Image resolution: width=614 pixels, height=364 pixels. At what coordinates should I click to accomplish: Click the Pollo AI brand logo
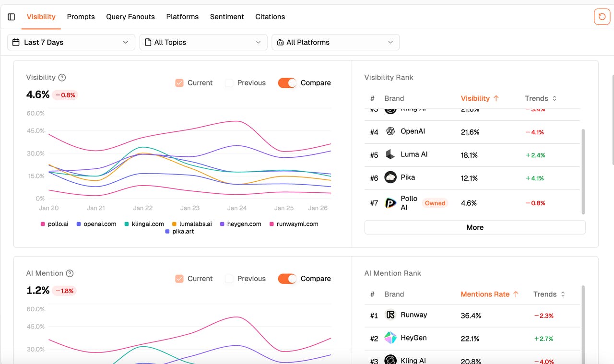(390, 203)
